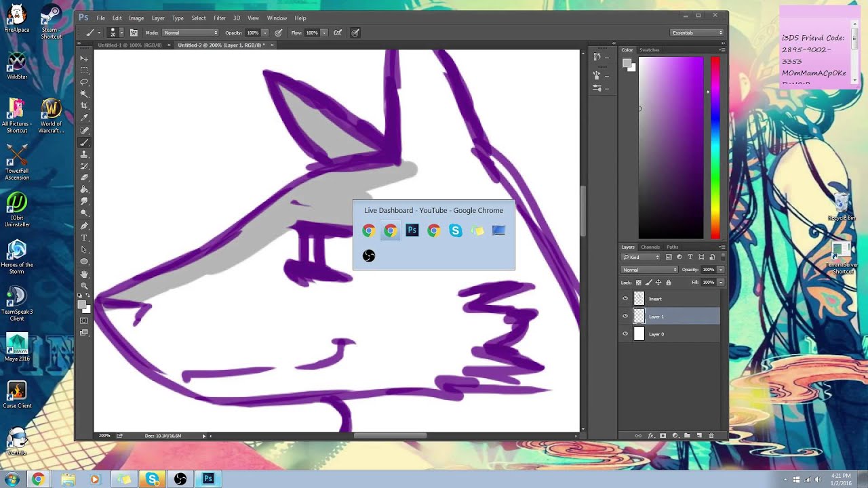The height and width of the screenshot is (488, 868).
Task: Select the Crop tool
Action: [84, 106]
